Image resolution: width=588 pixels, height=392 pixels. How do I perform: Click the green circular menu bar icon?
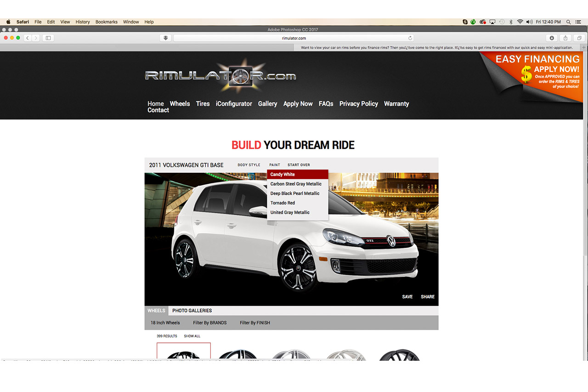(473, 22)
